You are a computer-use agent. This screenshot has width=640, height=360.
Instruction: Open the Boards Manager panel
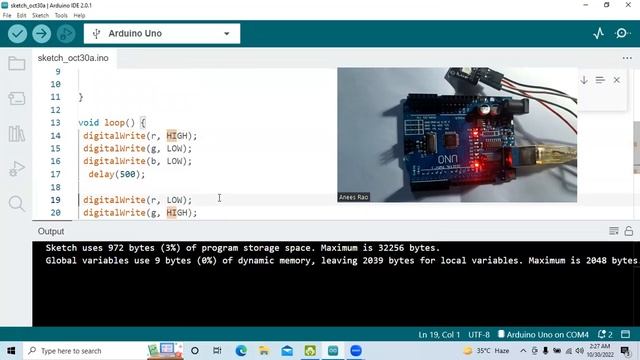16,98
